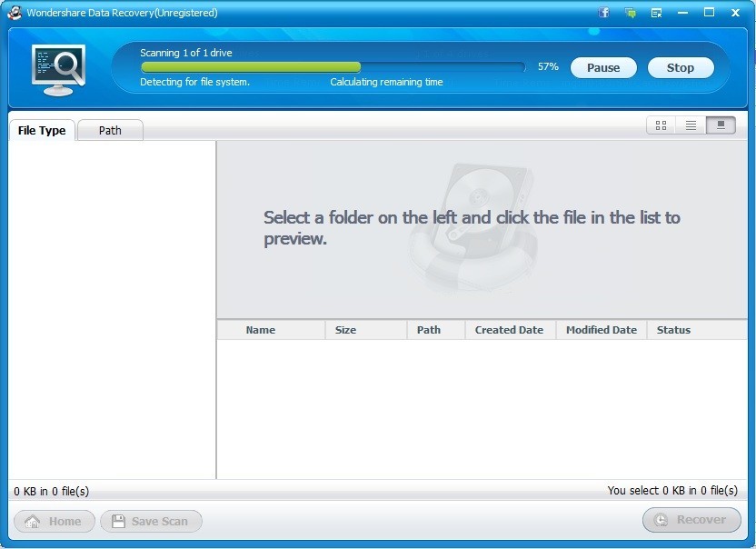This screenshot has height=549, width=756.
Task: Open the feedback chat bubble icon
Action: click(x=630, y=12)
